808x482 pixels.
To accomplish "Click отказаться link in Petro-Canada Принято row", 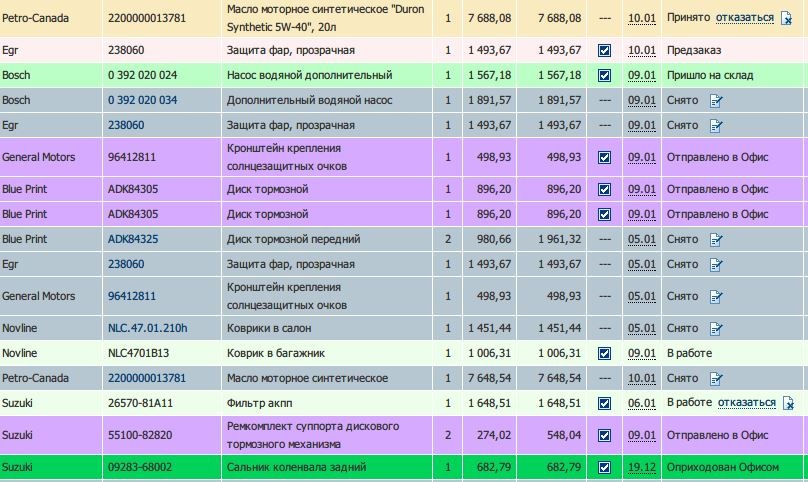I will pyautogui.click(x=745, y=18).
